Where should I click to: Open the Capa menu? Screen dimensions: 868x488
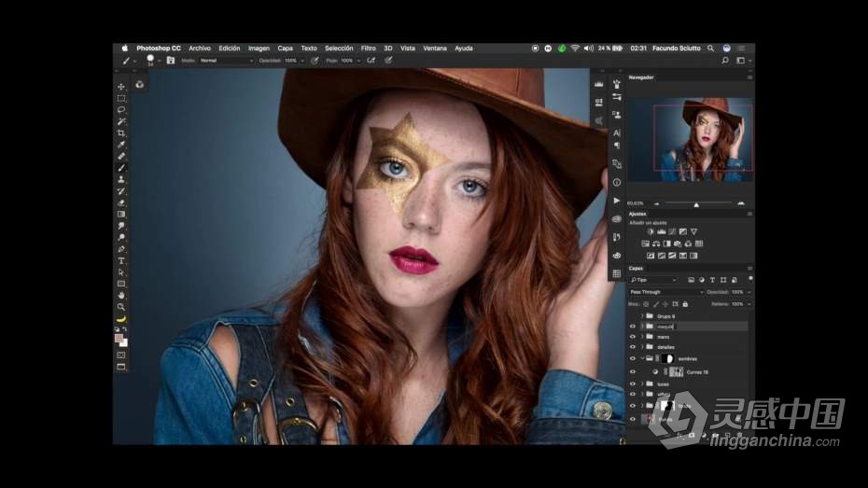(x=285, y=49)
